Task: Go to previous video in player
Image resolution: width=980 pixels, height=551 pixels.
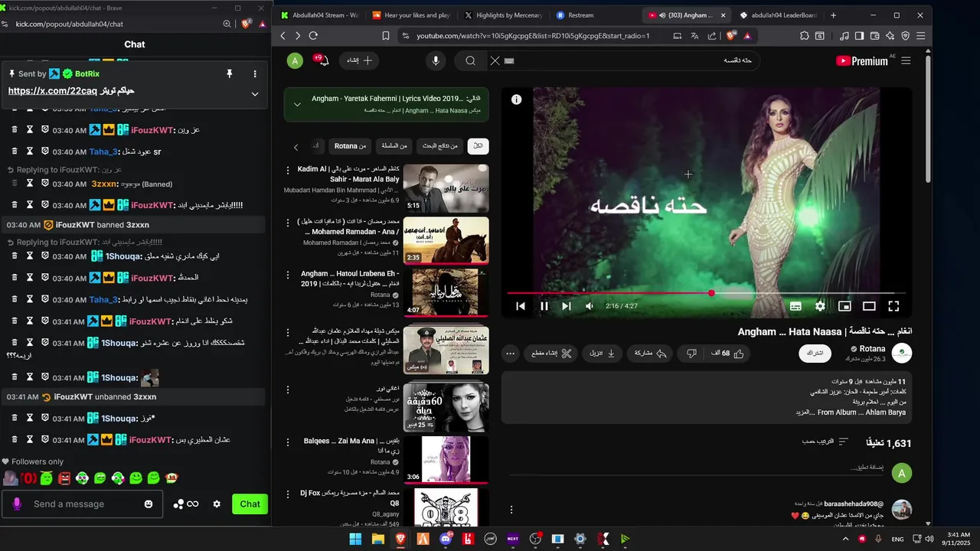Action: pos(521,306)
